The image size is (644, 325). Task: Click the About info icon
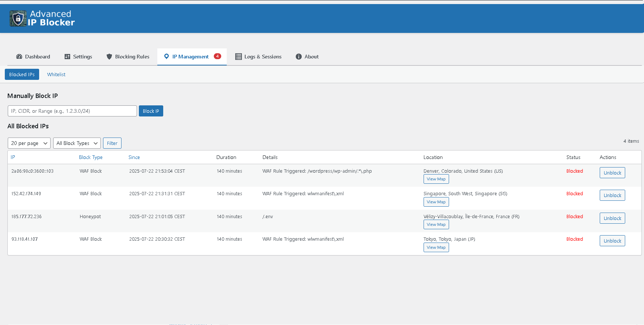pos(299,57)
